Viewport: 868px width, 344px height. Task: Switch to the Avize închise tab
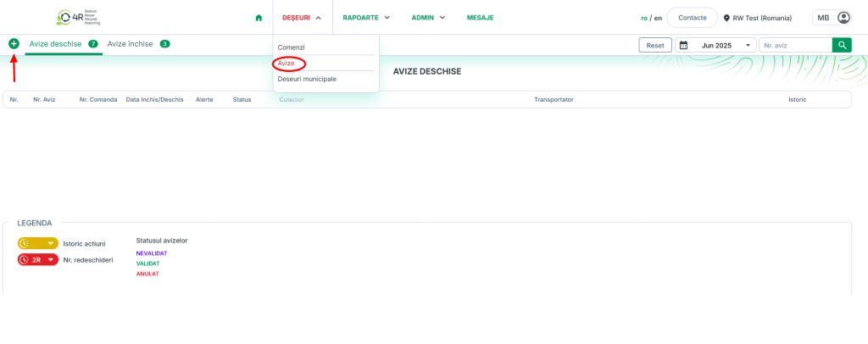click(x=131, y=44)
